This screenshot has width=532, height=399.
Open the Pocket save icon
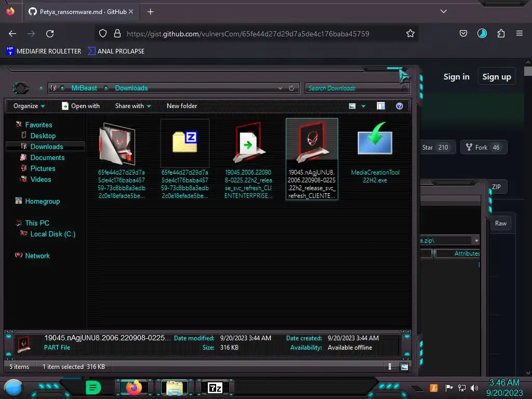(x=463, y=34)
